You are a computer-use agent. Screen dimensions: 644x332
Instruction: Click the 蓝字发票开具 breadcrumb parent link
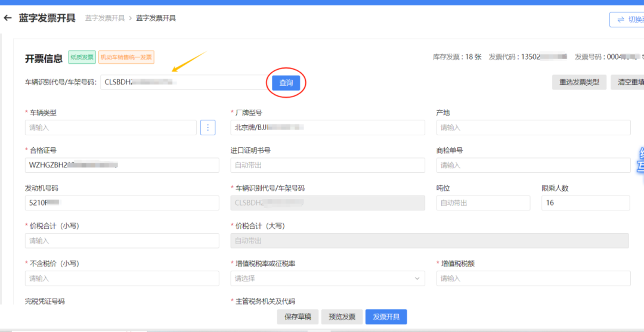pos(105,18)
